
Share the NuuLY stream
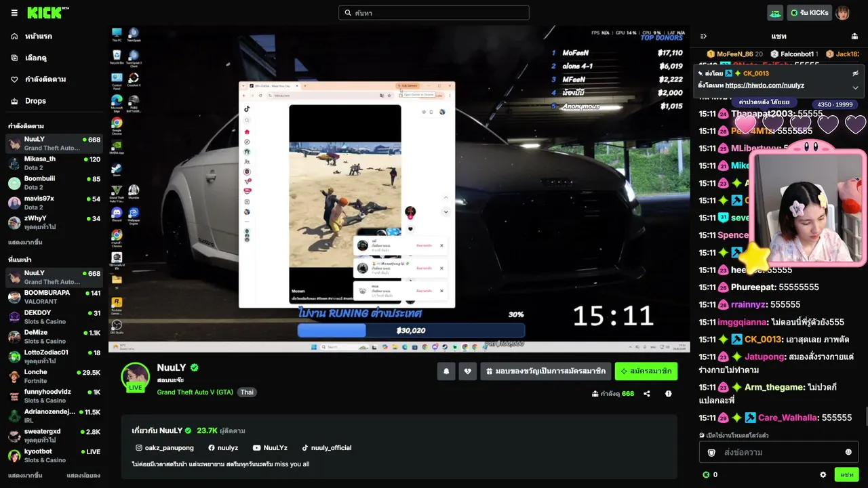[647, 394]
